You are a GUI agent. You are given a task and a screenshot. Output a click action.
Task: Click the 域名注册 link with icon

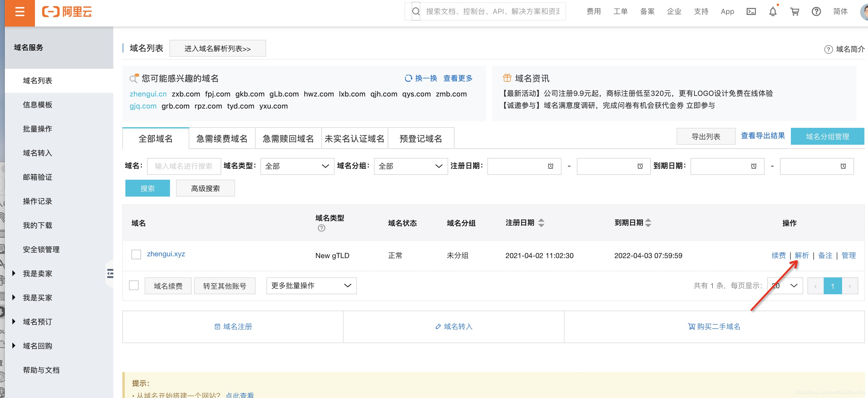pyautogui.click(x=233, y=327)
